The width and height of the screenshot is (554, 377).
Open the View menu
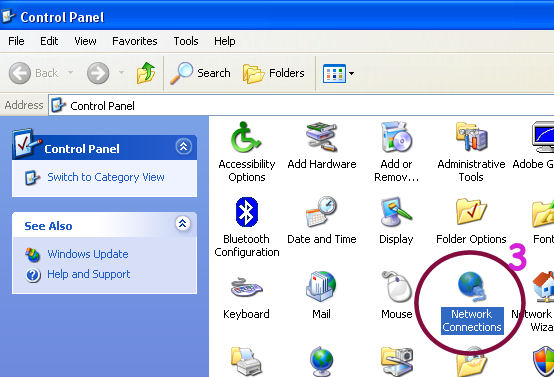(x=86, y=41)
